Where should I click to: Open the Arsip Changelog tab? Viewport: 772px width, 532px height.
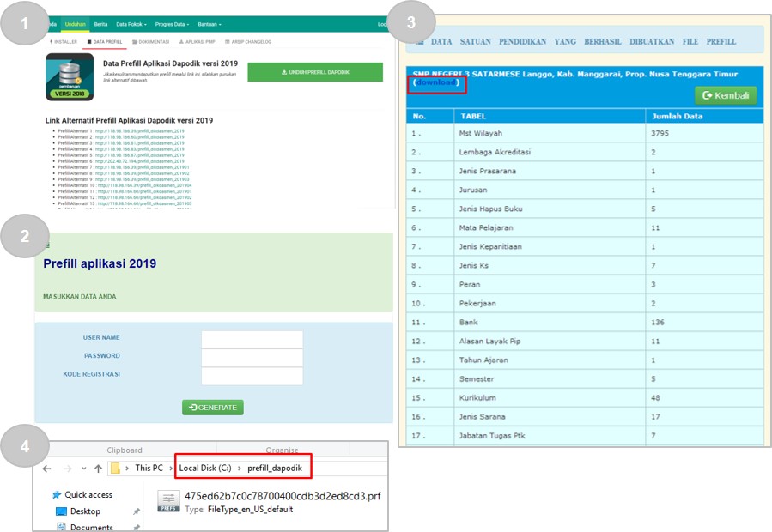(248, 42)
